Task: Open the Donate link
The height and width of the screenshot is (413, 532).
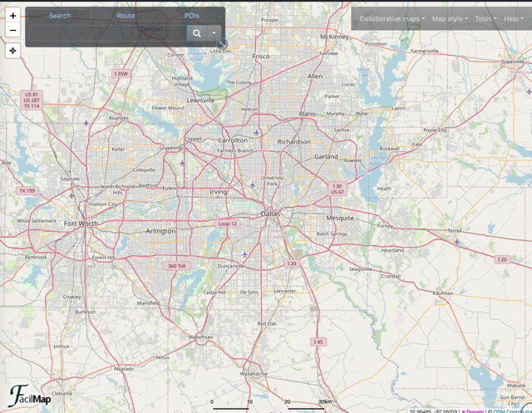Action: point(473,411)
